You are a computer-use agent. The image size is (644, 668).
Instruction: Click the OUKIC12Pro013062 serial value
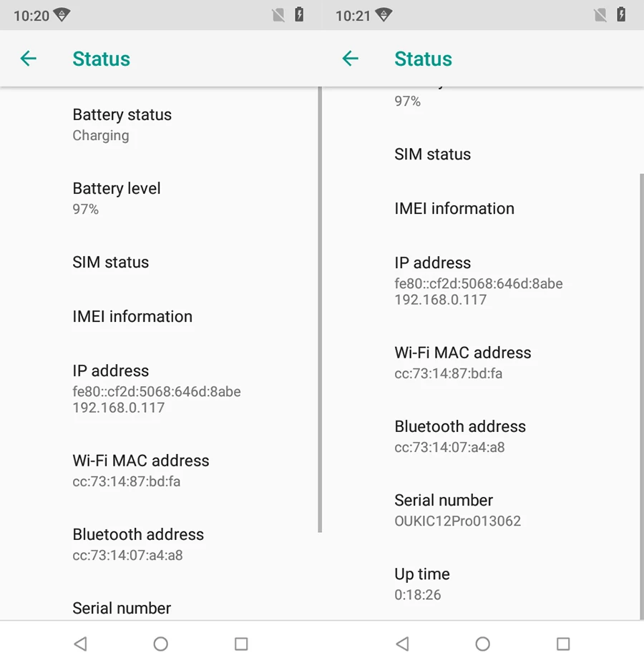458,521
